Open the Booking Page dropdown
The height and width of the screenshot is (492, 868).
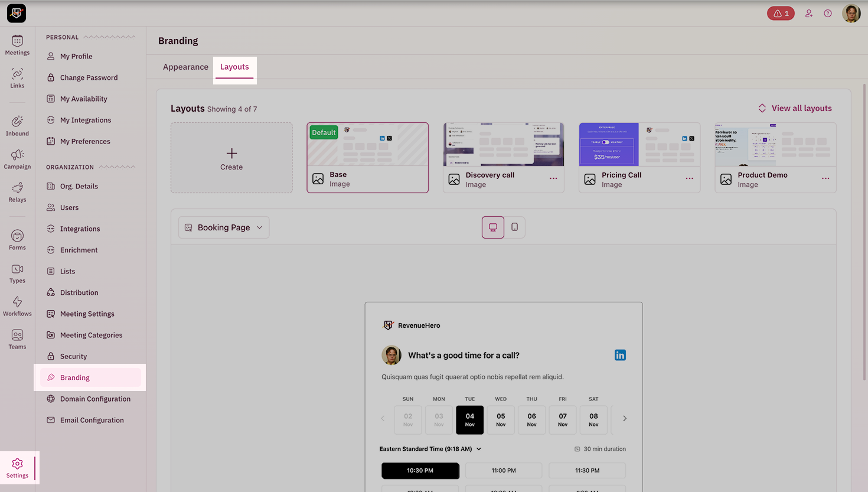coord(224,227)
